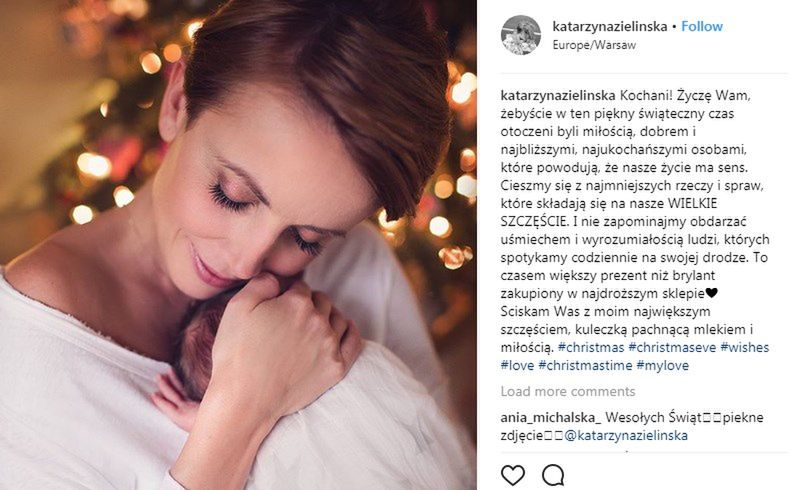The image size is (795, 490).
Task: Open commenter ania_michalska_ profile
Action: [551, 417]
